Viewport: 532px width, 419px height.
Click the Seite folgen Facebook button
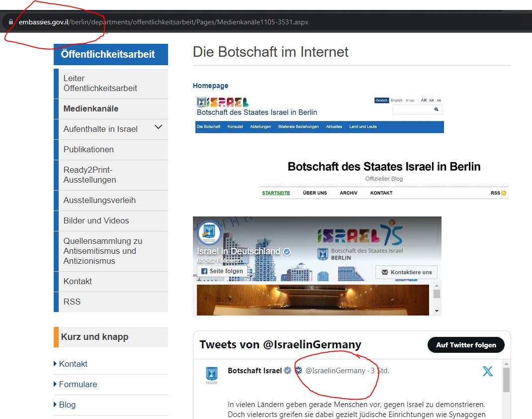click(x=222, y=271)
